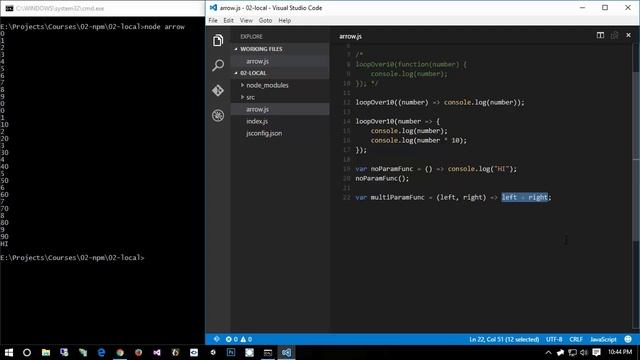Change the CRLF line ending setting
The height and width of the screenshot is (360, 640).
coord(576,339)
